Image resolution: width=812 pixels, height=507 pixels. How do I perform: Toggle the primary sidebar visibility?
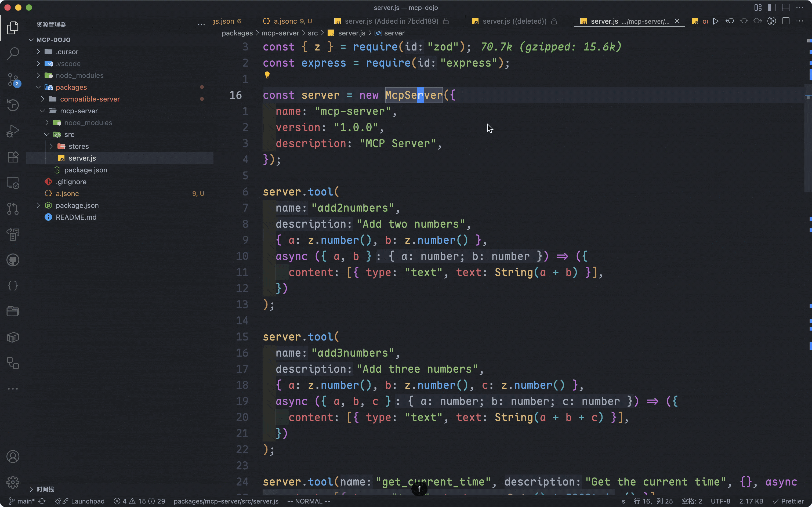[771, 7]
